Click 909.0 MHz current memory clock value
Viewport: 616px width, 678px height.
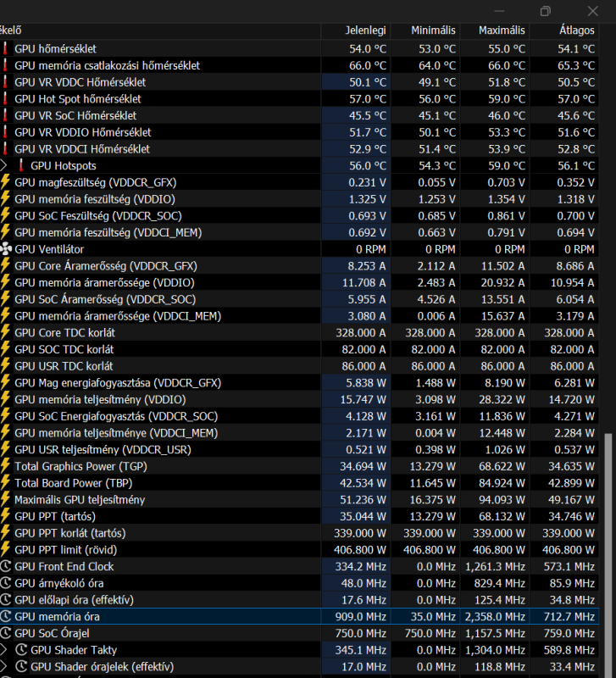click(x=360, y=617)
